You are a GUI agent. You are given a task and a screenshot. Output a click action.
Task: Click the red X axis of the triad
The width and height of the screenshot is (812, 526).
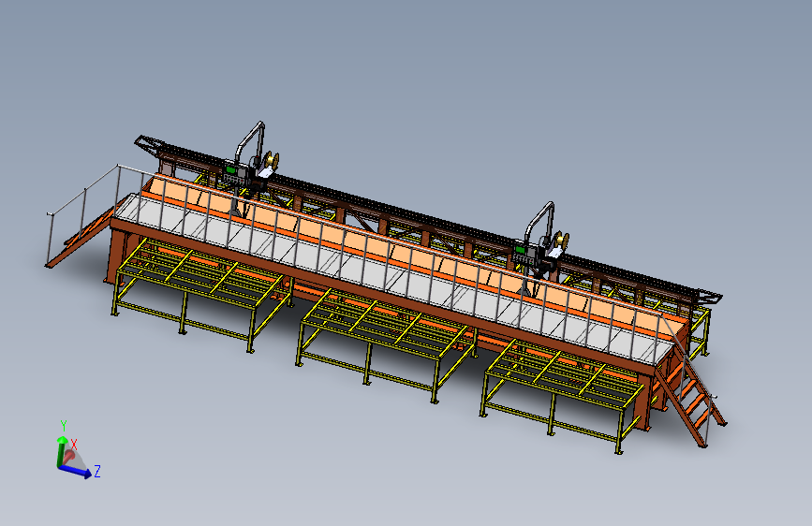click(69, 456)
